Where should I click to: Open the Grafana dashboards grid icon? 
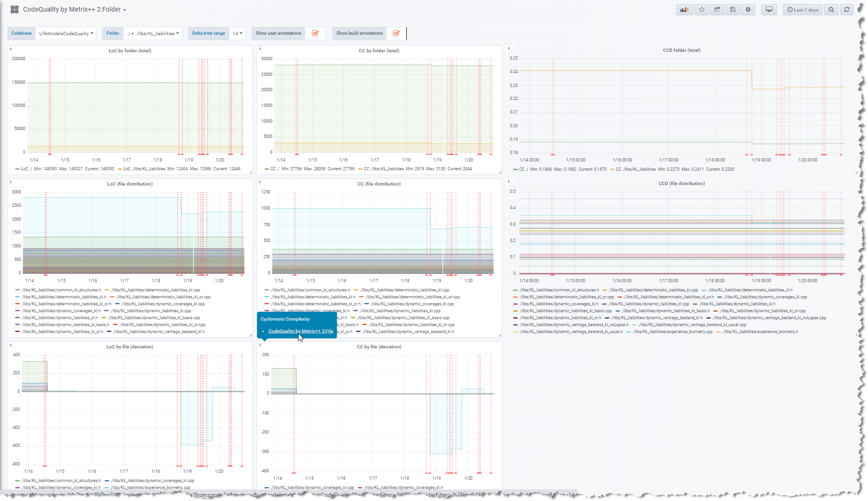[14, 9]
